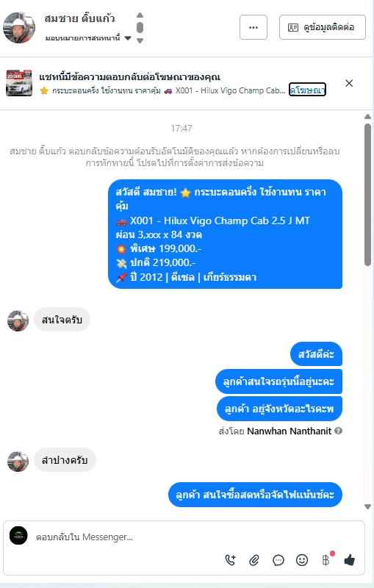
Task: Click the header scroll up arrow
Action: tap(140, 15)
